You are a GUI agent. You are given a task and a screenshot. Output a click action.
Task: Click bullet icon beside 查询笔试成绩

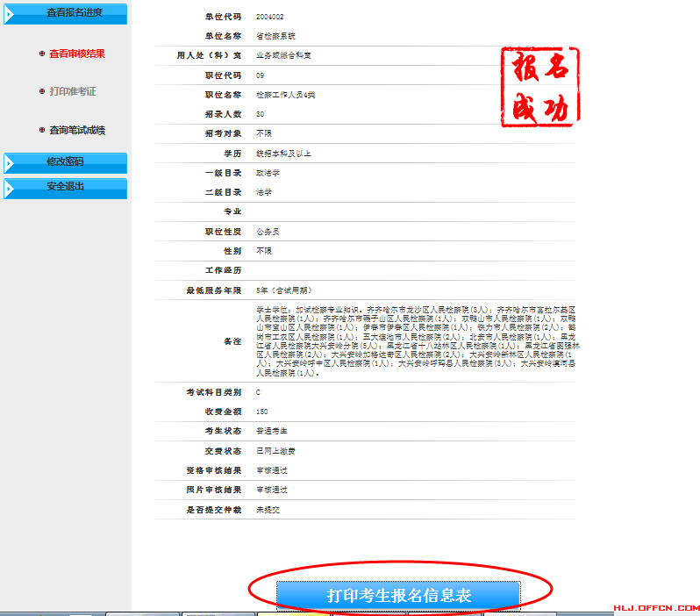pos(42,130)
